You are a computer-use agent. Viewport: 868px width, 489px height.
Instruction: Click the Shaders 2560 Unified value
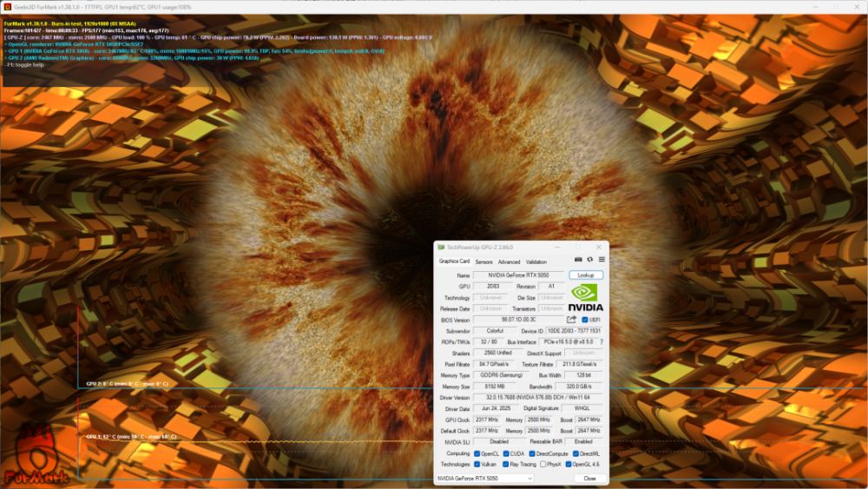(497, 354)
